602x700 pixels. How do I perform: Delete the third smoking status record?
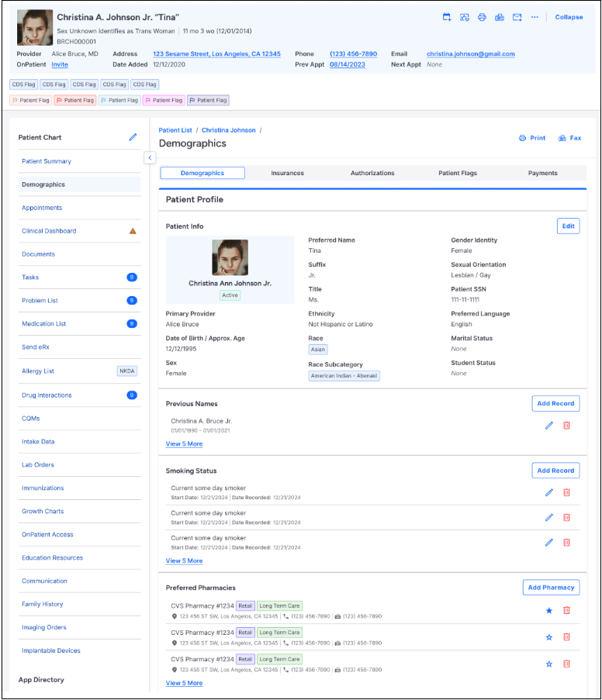point(566,543)
